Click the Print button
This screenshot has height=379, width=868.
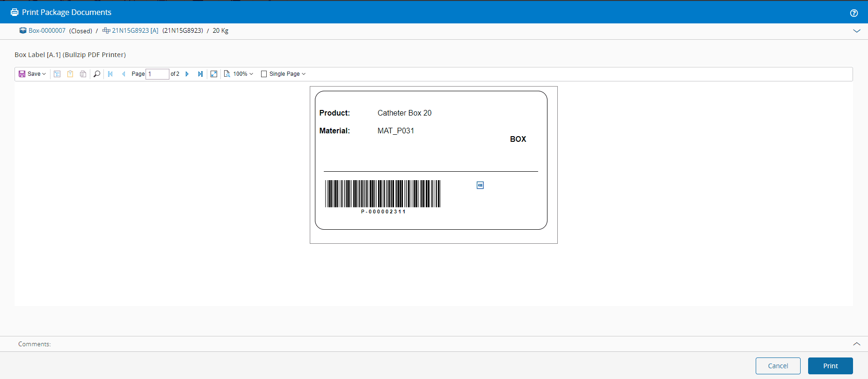(x=830, y=366)
